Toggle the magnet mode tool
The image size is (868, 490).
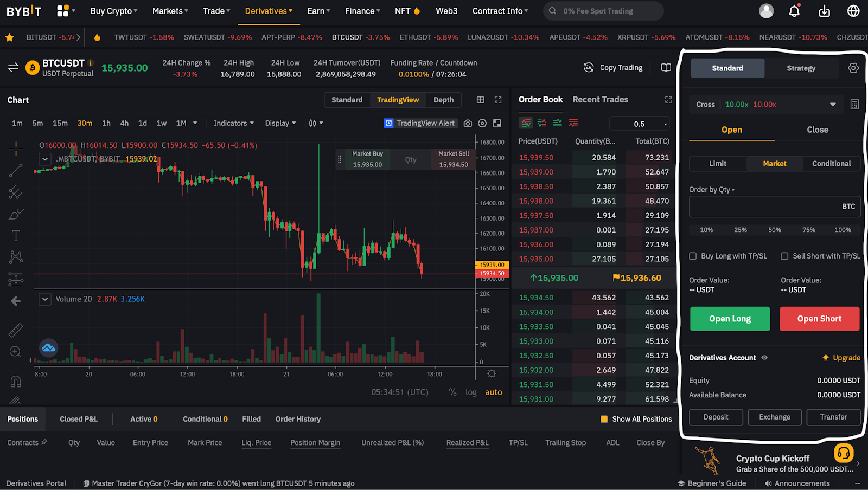click(16, 382)
